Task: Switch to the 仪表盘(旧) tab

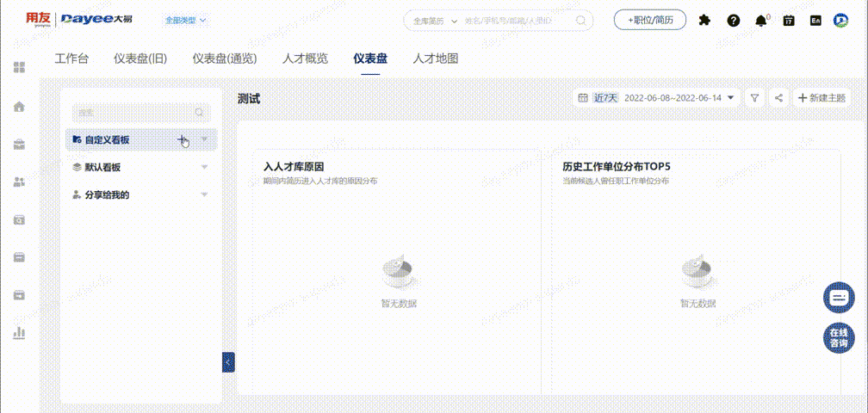Action: pyautogui.click(x=140, y=59)
